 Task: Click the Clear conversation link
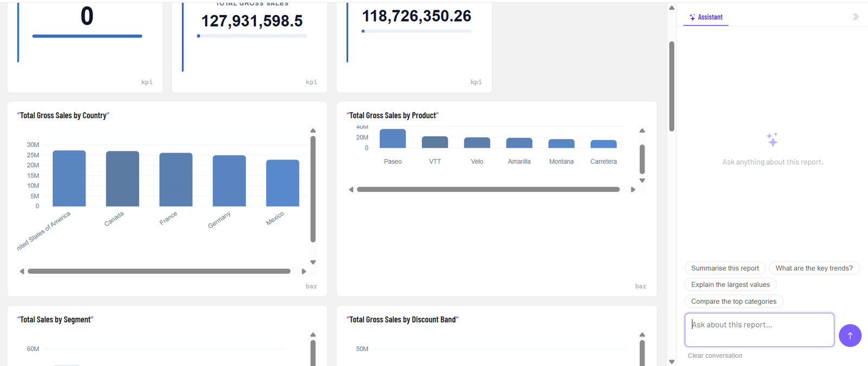[715, 356]
